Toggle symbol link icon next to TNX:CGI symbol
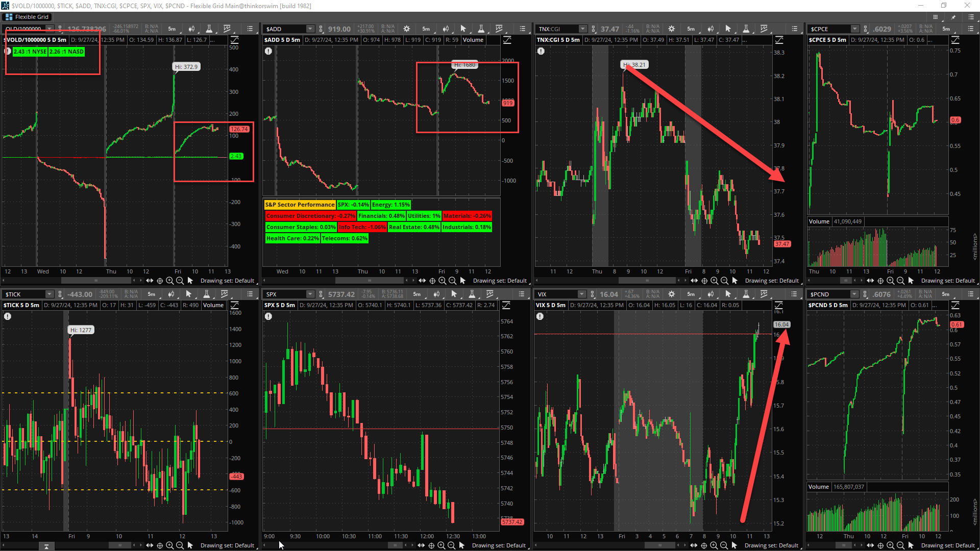 [594, 29]
